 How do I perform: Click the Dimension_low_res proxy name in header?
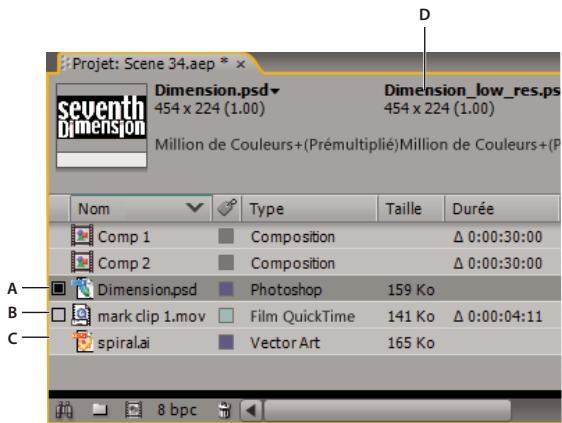point(472,90)
